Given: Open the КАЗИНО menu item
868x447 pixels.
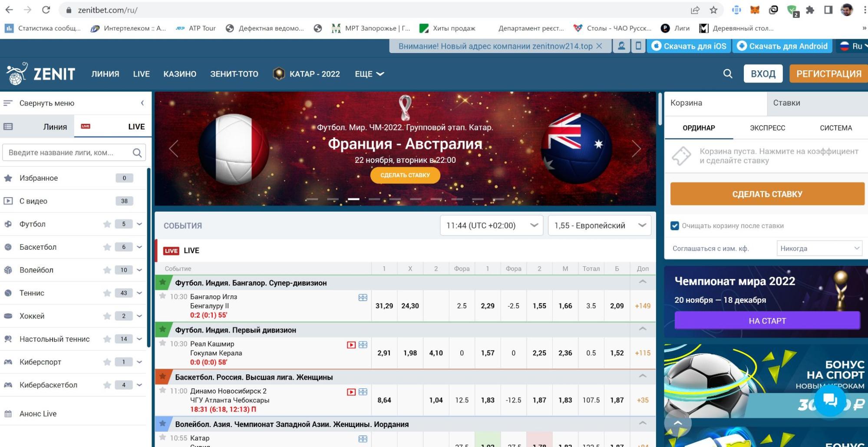Looking at the screenshot, I should tap(180, 74).
